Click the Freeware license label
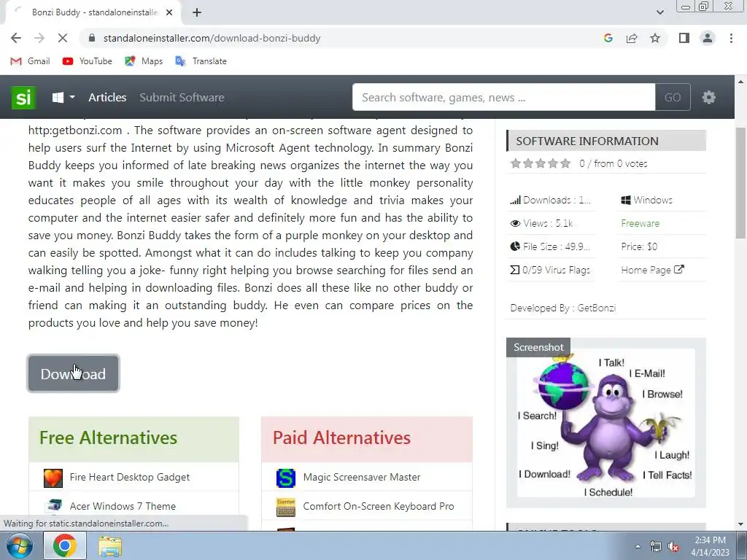747x560 pixels. point(640,223)
